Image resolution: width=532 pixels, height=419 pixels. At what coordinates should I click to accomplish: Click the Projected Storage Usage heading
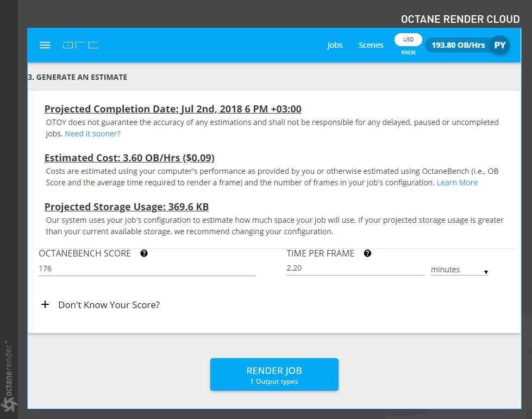click(x=127, y=207)
